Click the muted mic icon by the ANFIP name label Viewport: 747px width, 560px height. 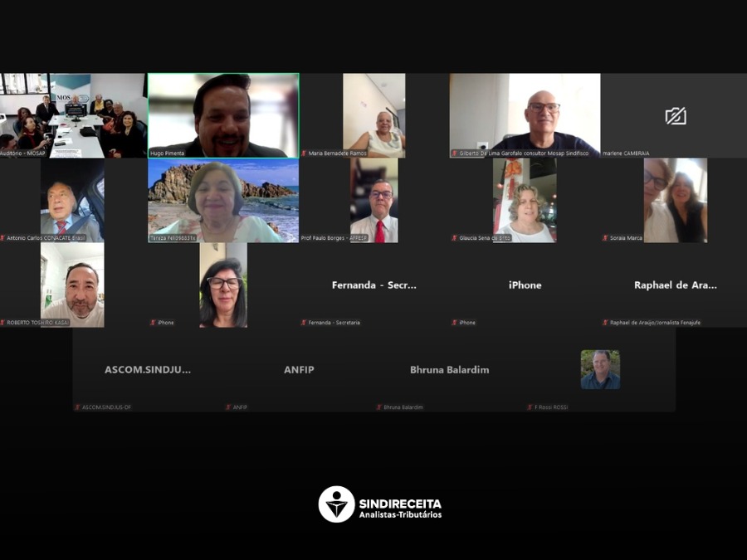[x=228, y=407]
